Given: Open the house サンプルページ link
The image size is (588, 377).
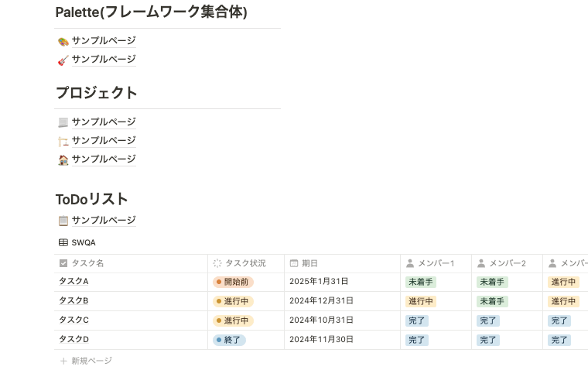Looking at the screenshot, I should coord(104,159).
